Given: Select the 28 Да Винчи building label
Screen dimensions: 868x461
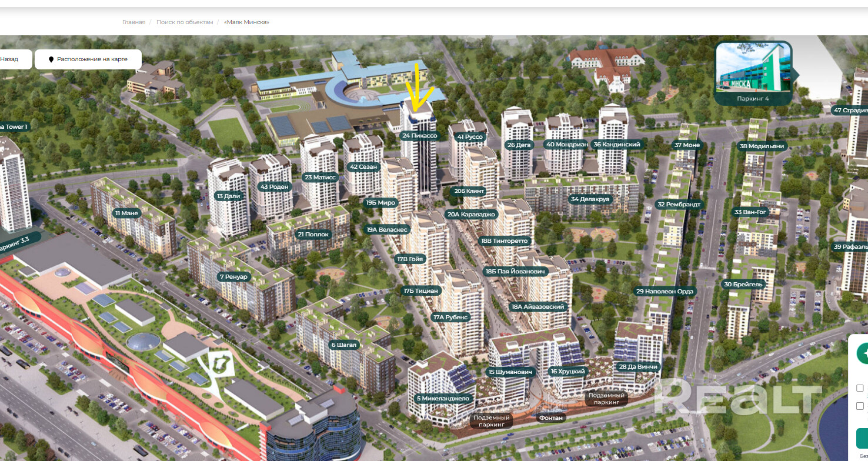Looking at the screenshot, I should (637, 367).
